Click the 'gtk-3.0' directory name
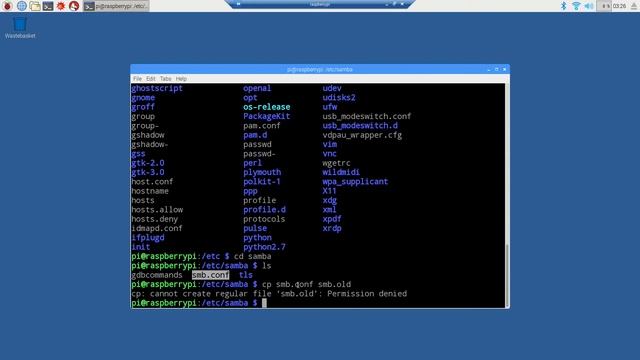This screenshot has width=640, height=360. pyautogui.click(x=148, y=172)
